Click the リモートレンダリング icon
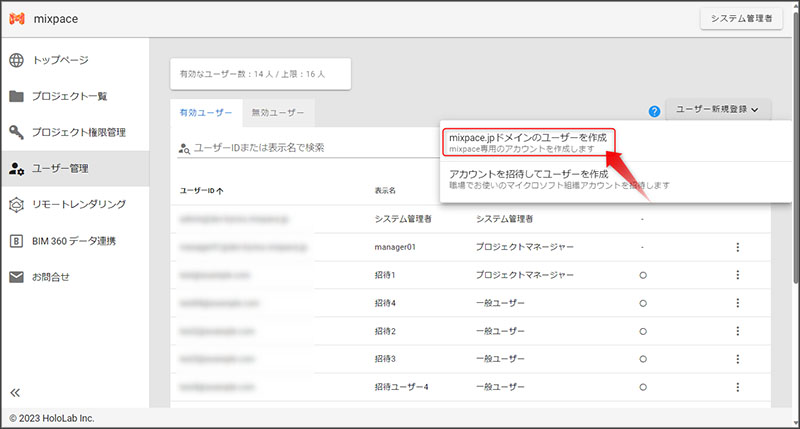The width and height of the screenshot is (800, 429). tap(16, 204)
